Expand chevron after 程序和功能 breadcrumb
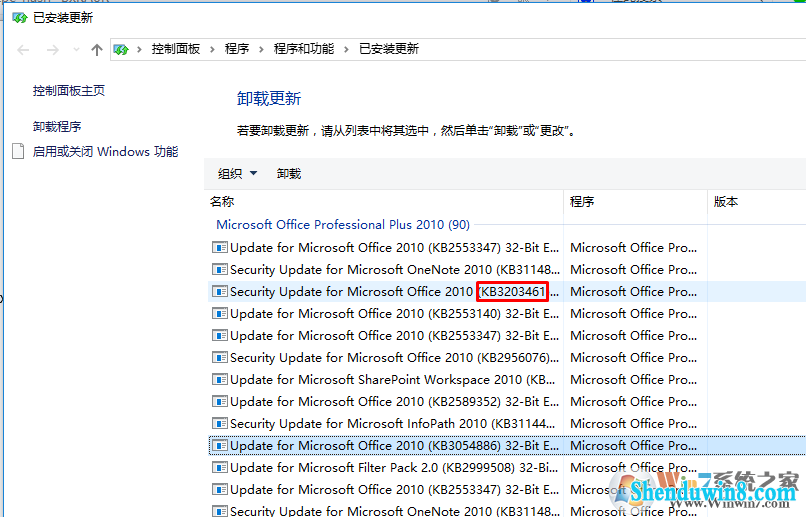The image size is (806, 517). [346, 49]
